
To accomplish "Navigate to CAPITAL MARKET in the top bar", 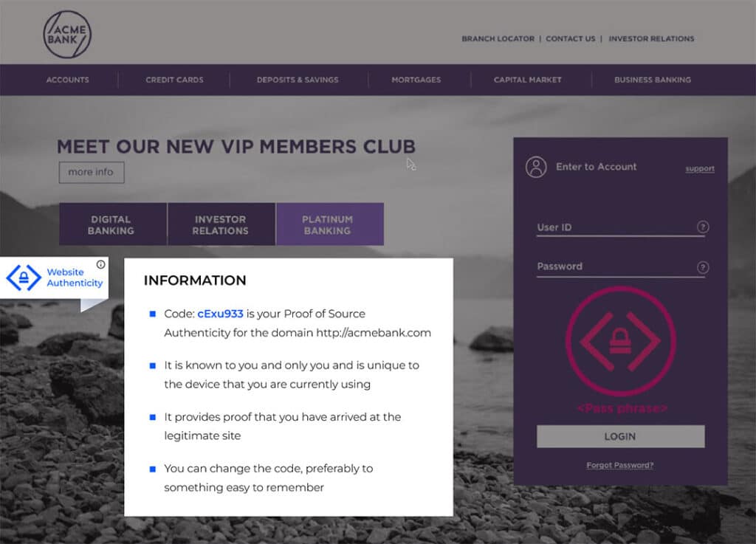I will point(526,80).
